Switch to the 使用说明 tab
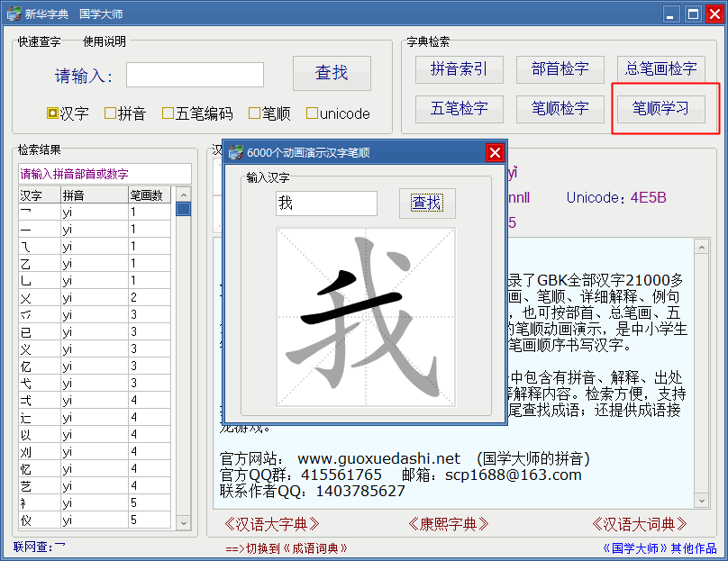Screen dimensions: 728x561 point(104,41)
